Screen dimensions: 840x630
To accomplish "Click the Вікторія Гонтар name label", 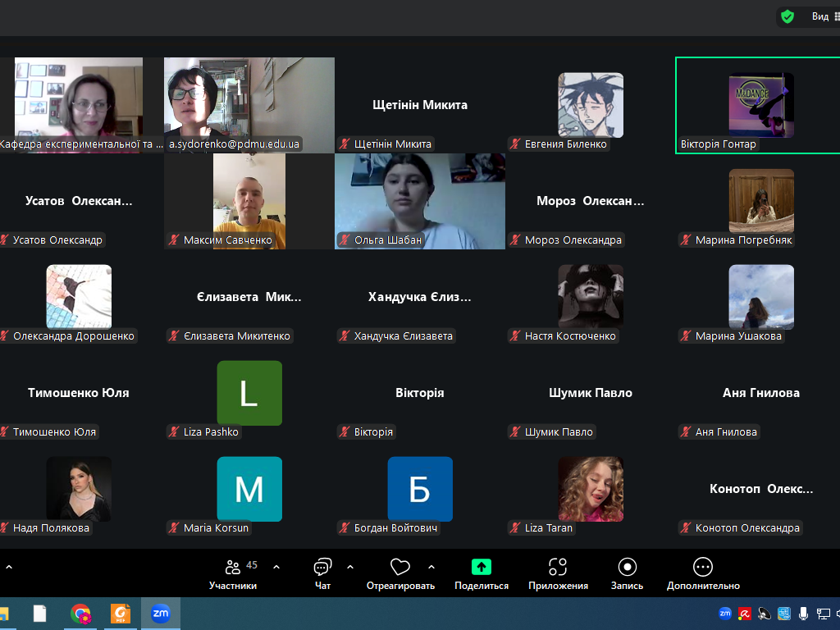I will [718, 144].
